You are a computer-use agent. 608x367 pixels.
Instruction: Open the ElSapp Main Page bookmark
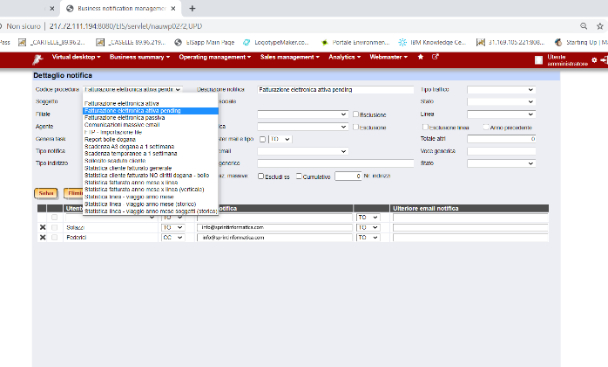[x=204, y=42]
